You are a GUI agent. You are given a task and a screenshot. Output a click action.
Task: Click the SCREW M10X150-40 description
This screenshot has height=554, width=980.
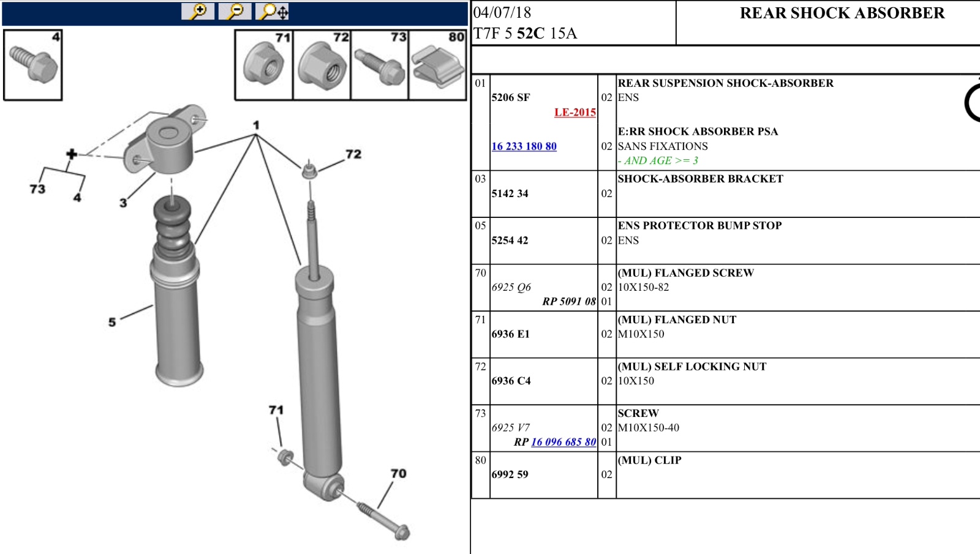click(649, 421)
